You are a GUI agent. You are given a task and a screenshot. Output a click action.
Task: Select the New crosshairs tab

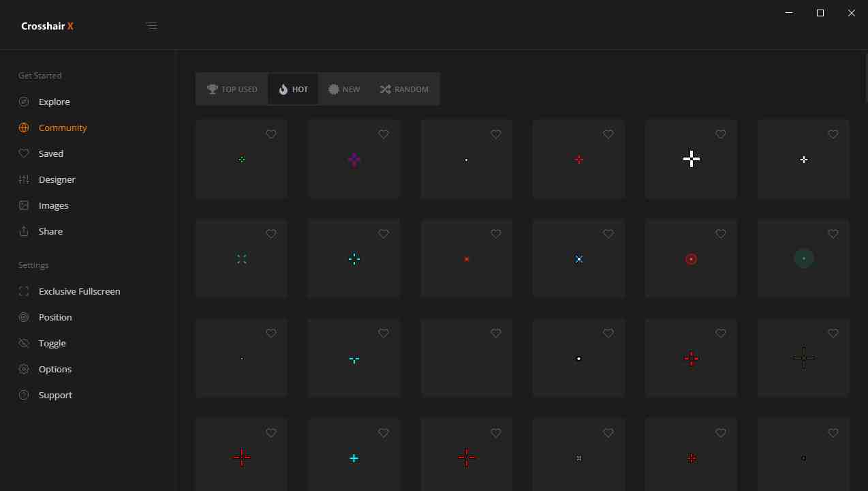click(344, 89)
